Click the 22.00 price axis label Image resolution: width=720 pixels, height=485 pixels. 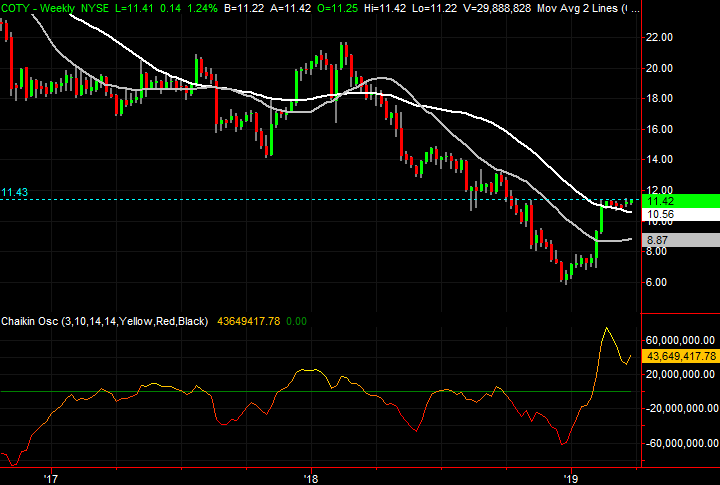click(x=661, y=38)
